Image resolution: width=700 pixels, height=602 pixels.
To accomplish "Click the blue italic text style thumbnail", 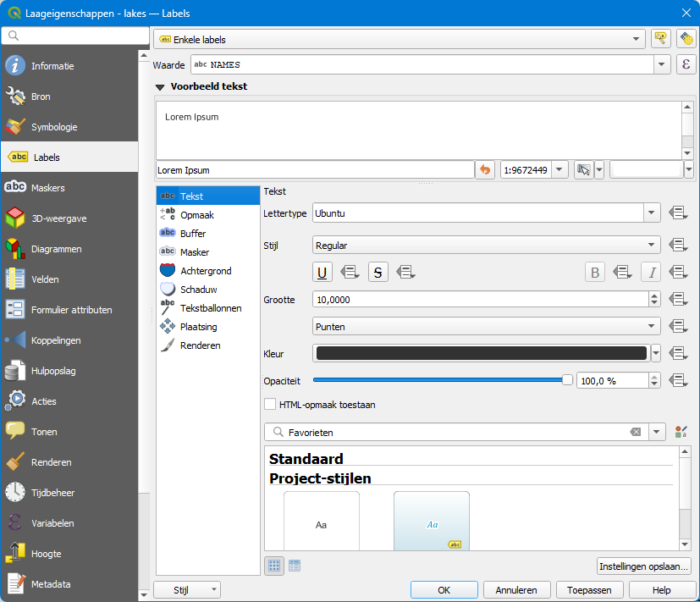I will 431,522.
